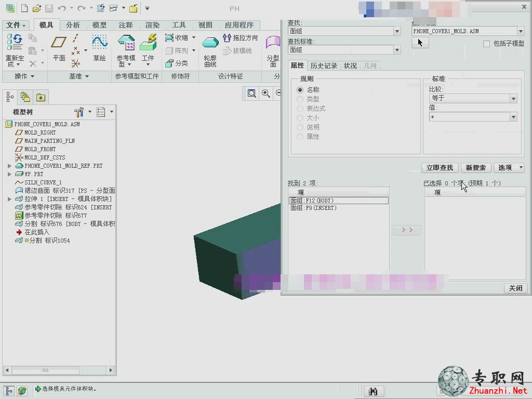The height and width of the screenshot is (399, 532).
Task: Click the Close (关闭) button
Action: tap(516, 288)
